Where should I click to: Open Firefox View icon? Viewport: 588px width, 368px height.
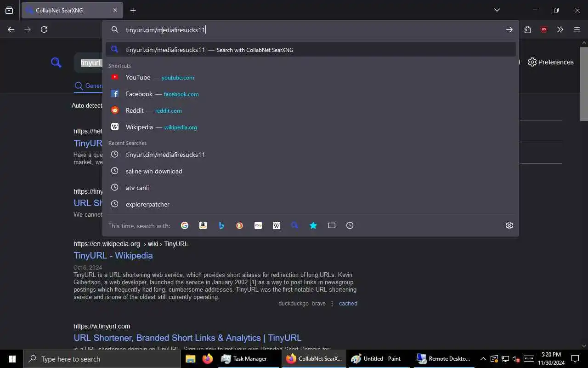(x=9, y=10)
